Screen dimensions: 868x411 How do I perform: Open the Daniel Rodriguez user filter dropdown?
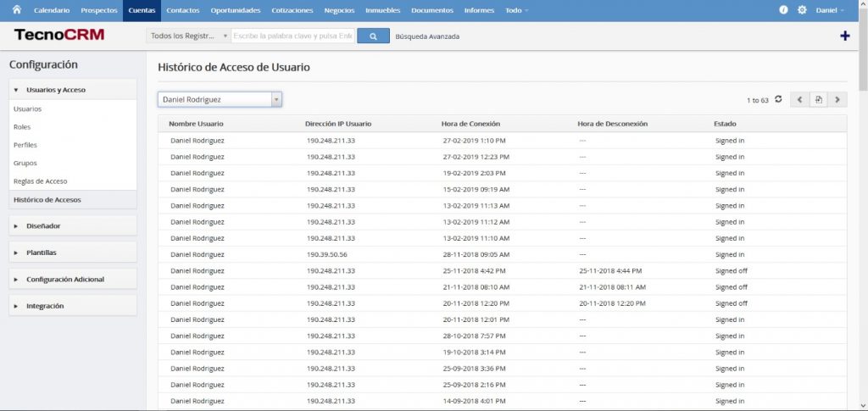click(220, 99)
